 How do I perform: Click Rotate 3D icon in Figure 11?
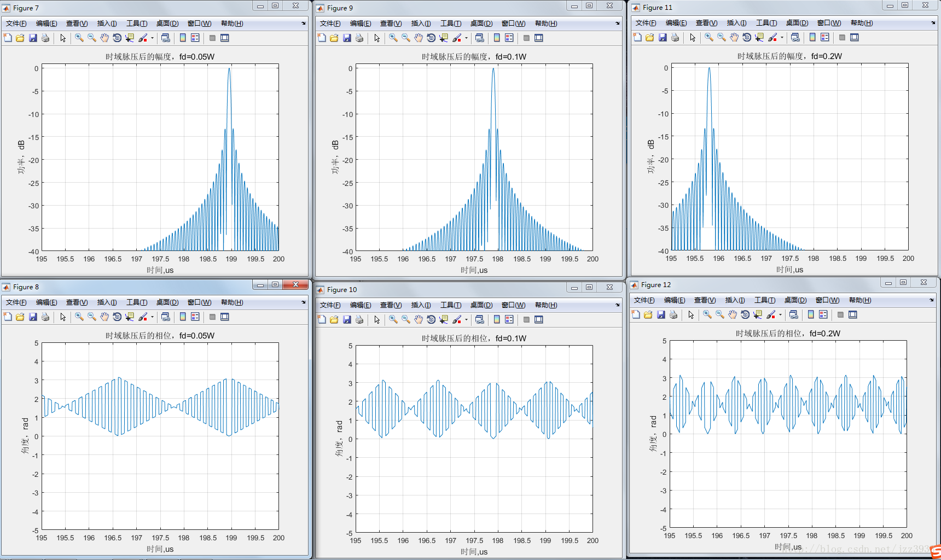tap(747, 37)
